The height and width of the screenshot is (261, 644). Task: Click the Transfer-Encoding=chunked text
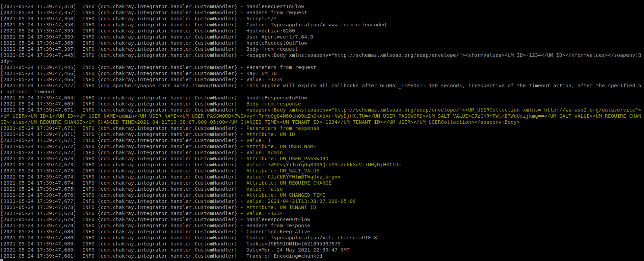coord(284,256)
